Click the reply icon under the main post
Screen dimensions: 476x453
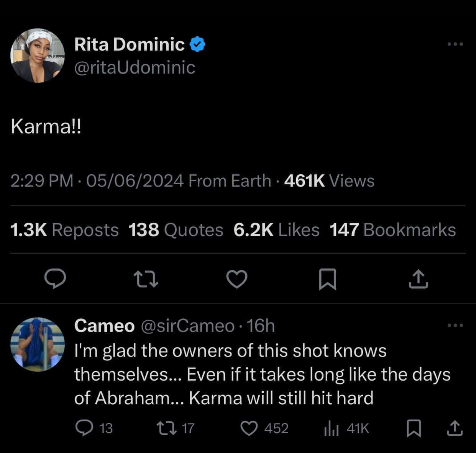click(x=55, y=279)
